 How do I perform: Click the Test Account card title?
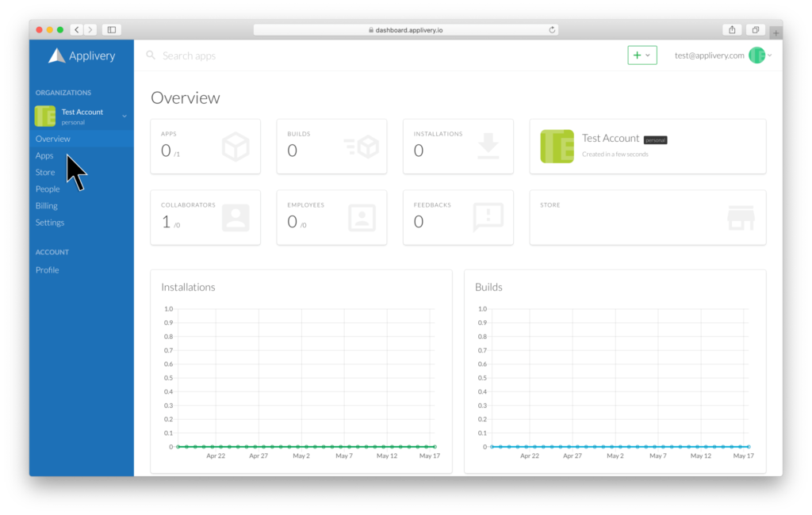[611, 138]
